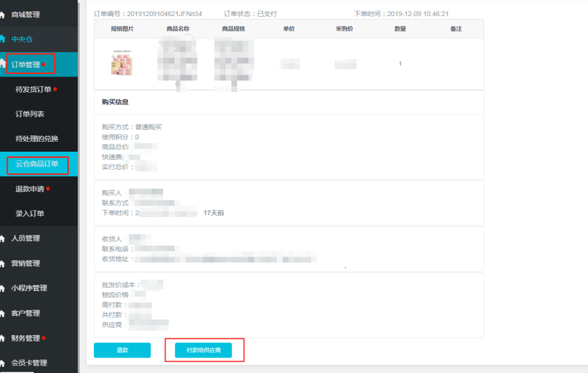Expand the 人员管理 menu section
The height and width of the screenshot is (373, 588).
click(x=26, y=238)
